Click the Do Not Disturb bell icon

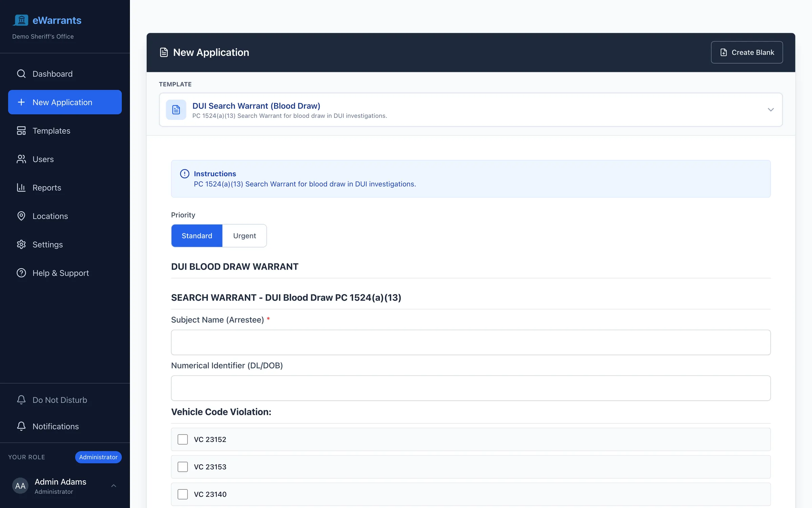point(21,400)
